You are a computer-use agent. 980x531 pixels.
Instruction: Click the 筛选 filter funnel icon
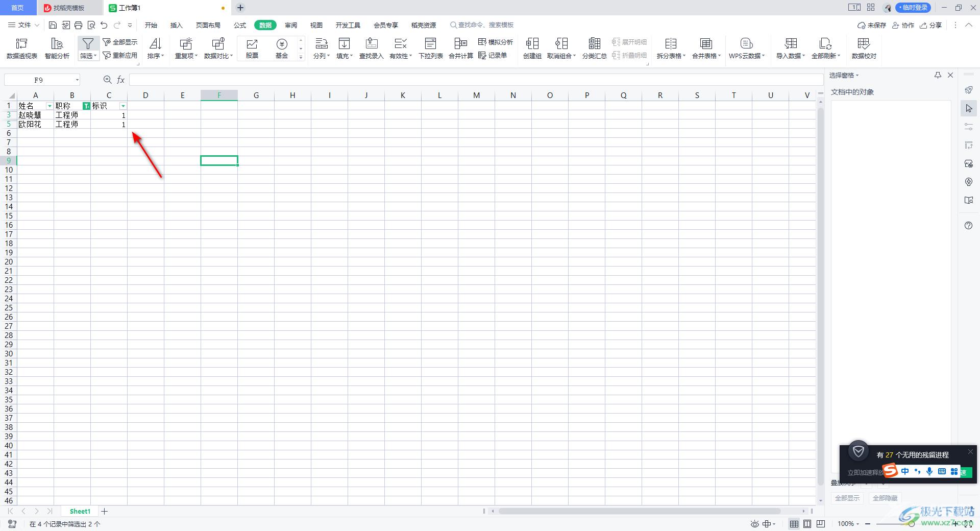pyautogui.click(x=88, y=44)
